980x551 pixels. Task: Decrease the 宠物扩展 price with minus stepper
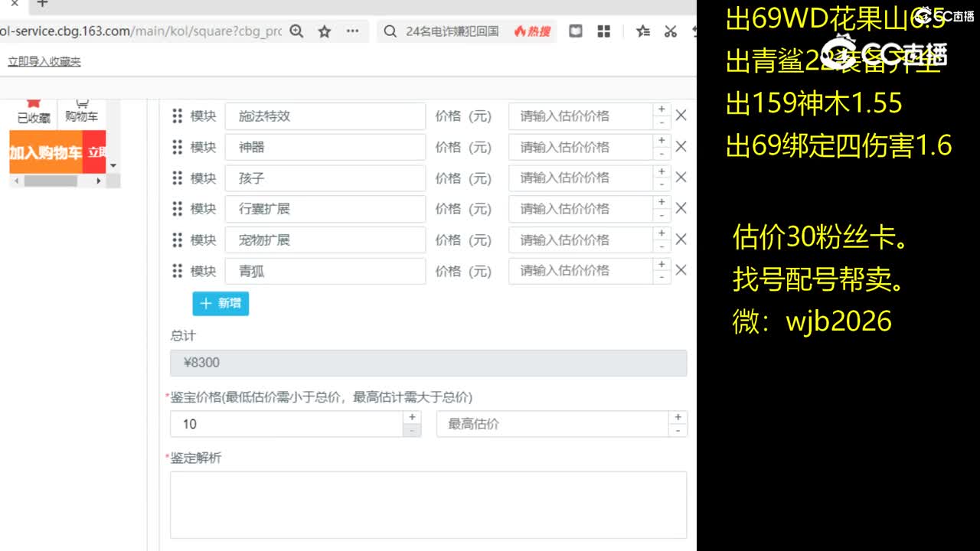pyautogui.click(x=661, y=246)
